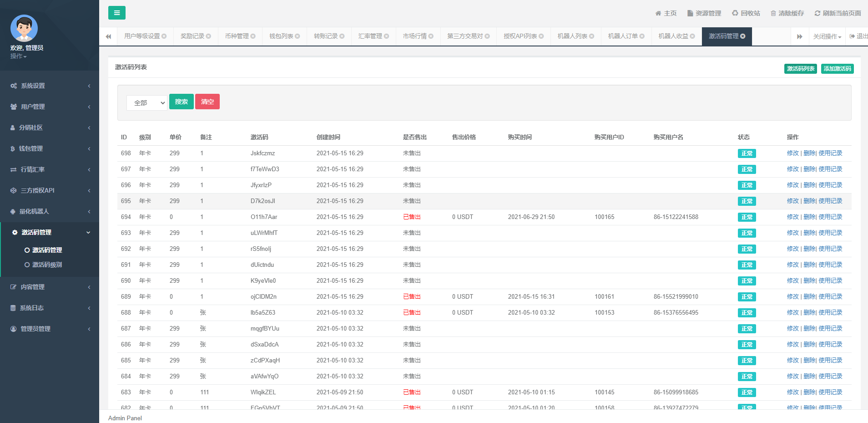Click the red 清空 button
Viewport: 868px width, 423px height.
(x=207, y=102)
